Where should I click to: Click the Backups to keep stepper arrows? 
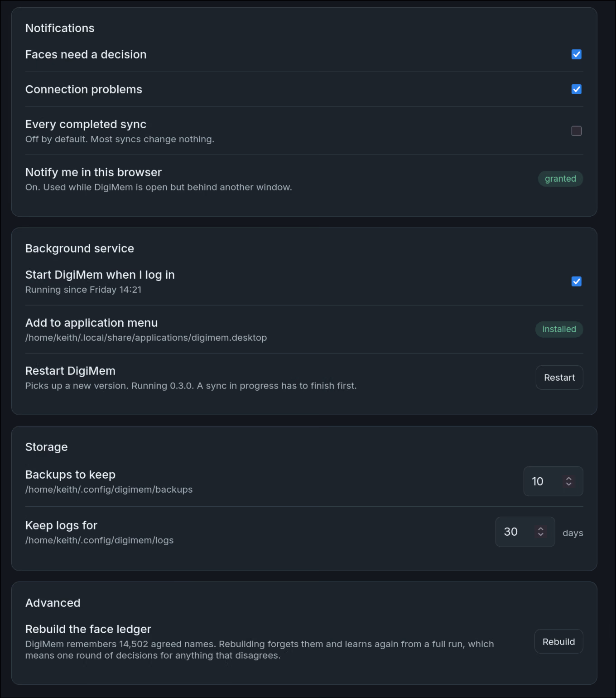569,481
